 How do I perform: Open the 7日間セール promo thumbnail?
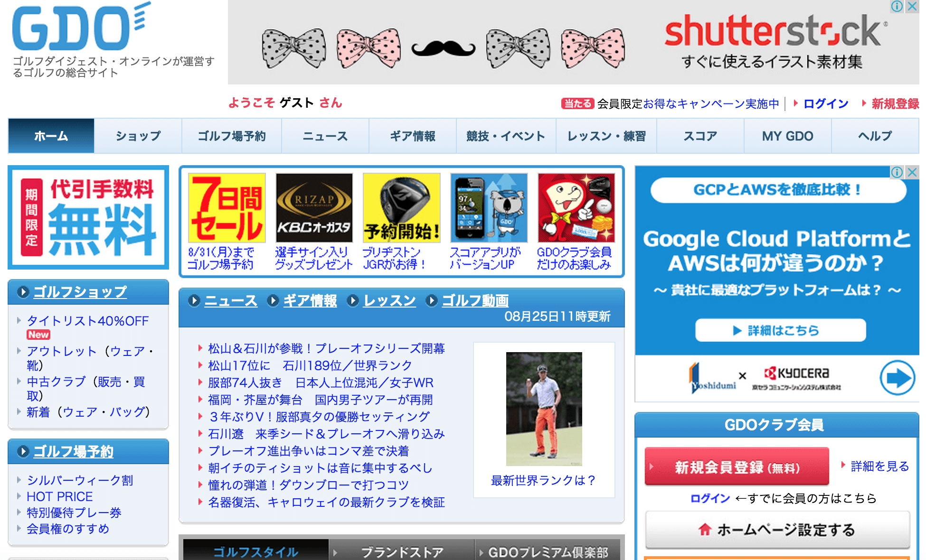(227, 208)
